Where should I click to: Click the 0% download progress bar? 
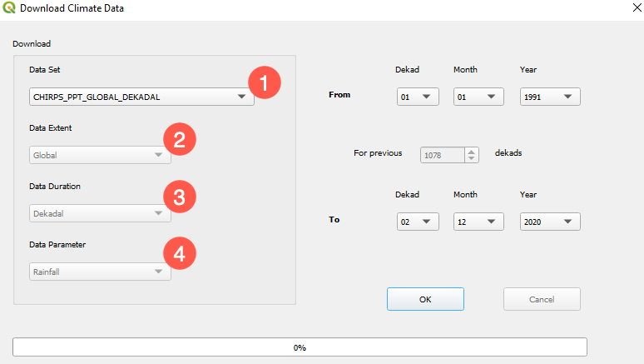click(x=300, y=347)
